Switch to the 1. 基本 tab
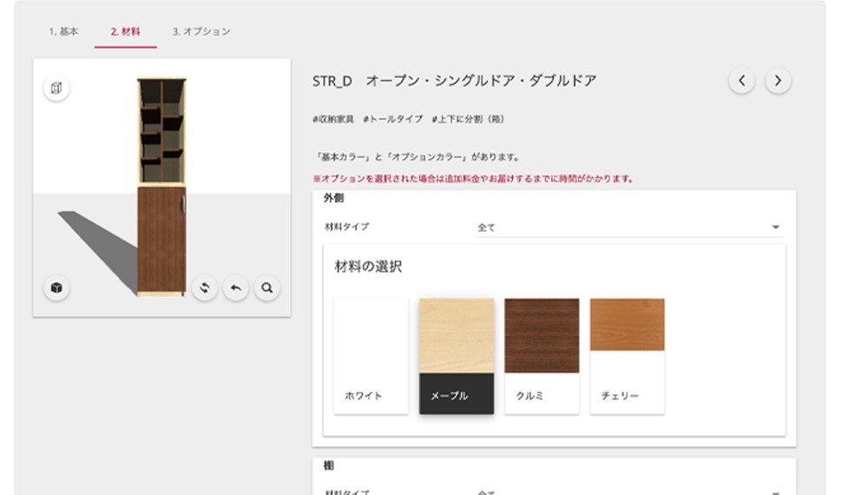 [x=63, y=31]
